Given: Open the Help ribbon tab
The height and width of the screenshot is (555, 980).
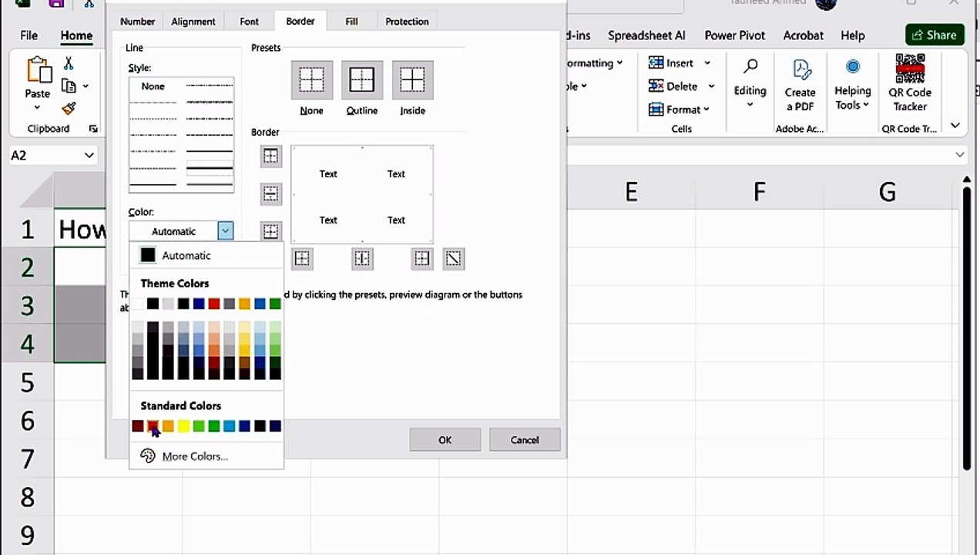Looking at the screenshot, I should 853,35.
